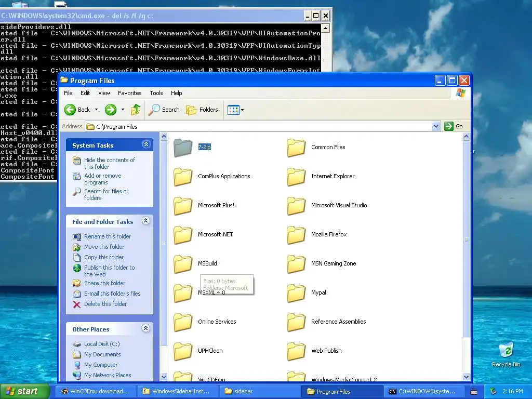Open the Tools menu
Image resolution: width=532 pixels, height=399 pixels.
[x=156, y=93]
